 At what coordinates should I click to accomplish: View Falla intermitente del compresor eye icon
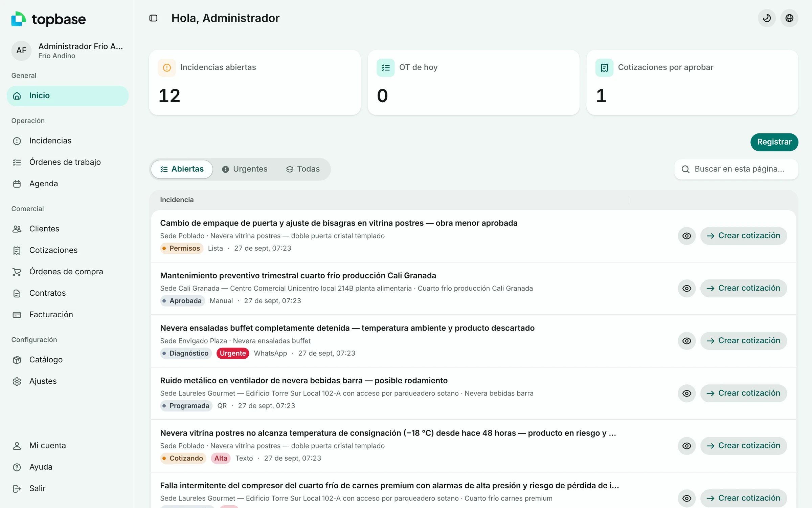[686, 498]
